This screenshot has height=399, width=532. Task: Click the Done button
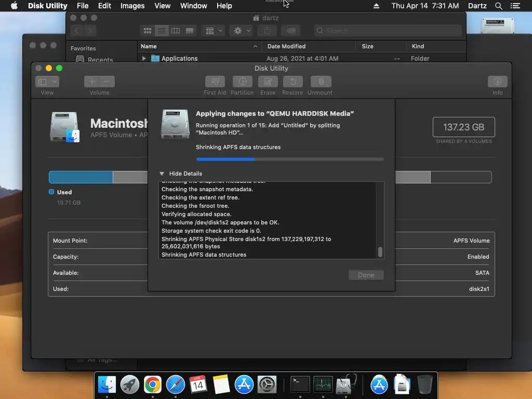[366, 275]
